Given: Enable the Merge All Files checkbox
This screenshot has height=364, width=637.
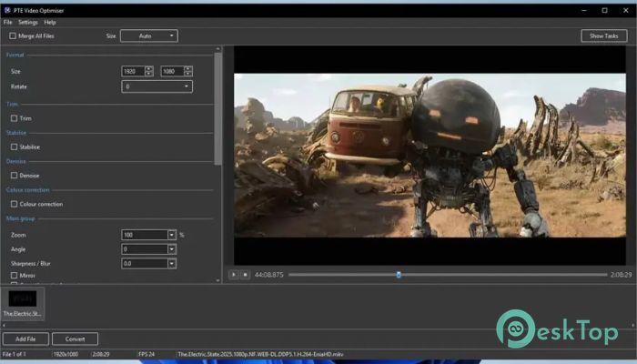Looking at the screenshot, I should click(x=13, y=35).
